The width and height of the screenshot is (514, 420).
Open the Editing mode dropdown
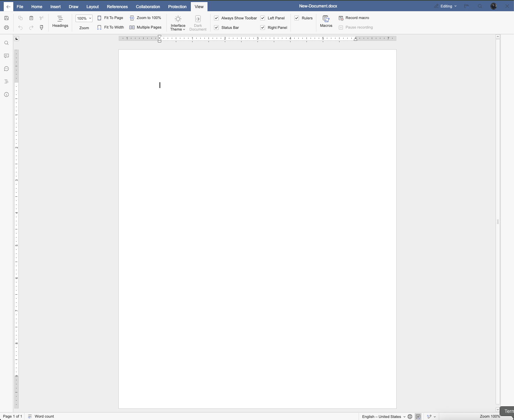click(x=446, y=6)
